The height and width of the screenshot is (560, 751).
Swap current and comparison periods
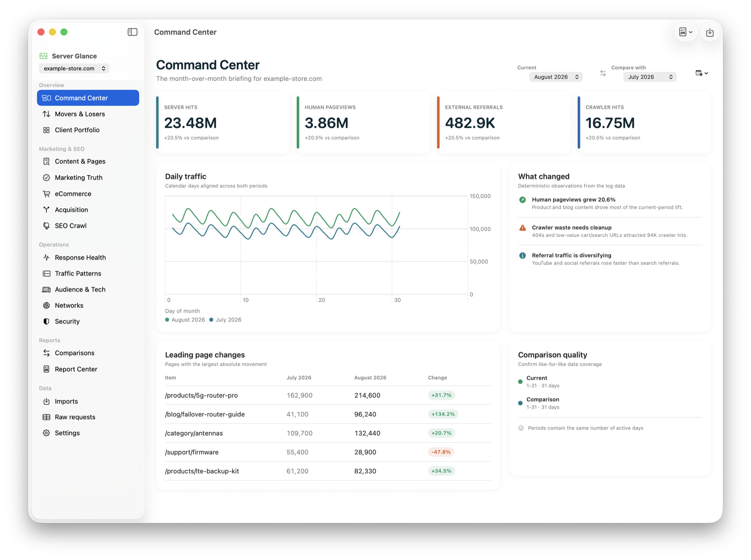(x=603, y=73)
